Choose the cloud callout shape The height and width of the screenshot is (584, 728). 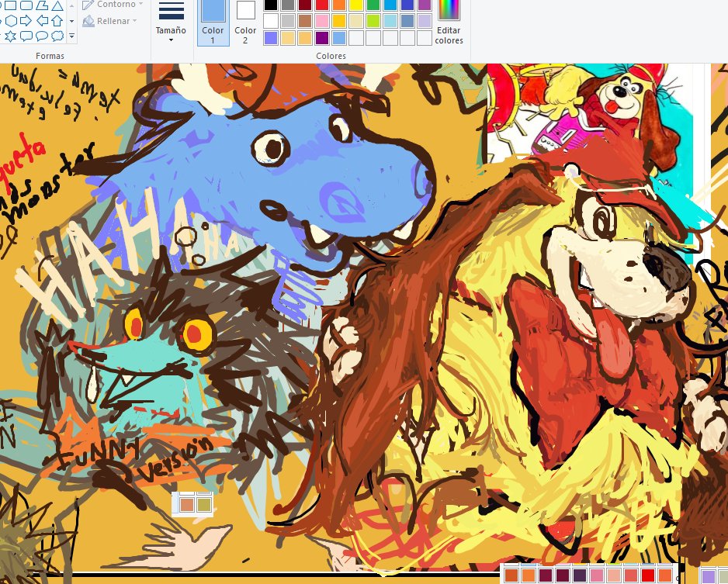pos(57,36)
